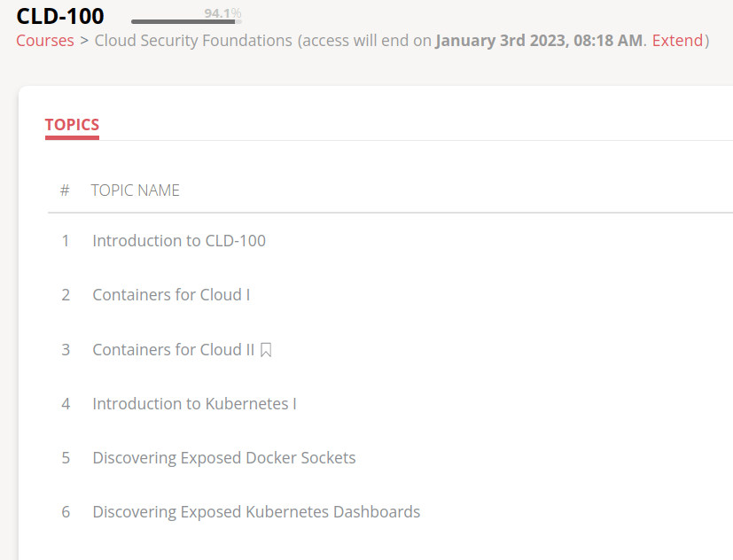
Task: Click the 94.1% progress label
Action: (222, 13)
